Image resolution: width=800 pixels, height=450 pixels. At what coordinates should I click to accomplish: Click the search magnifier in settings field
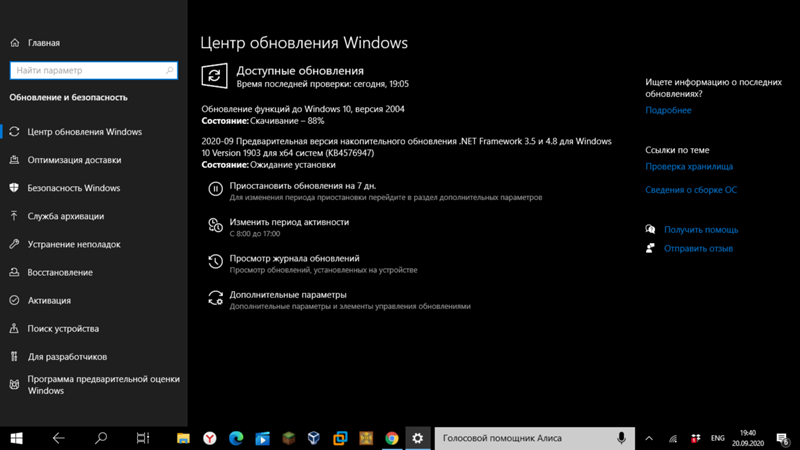[x=169, y=70]
